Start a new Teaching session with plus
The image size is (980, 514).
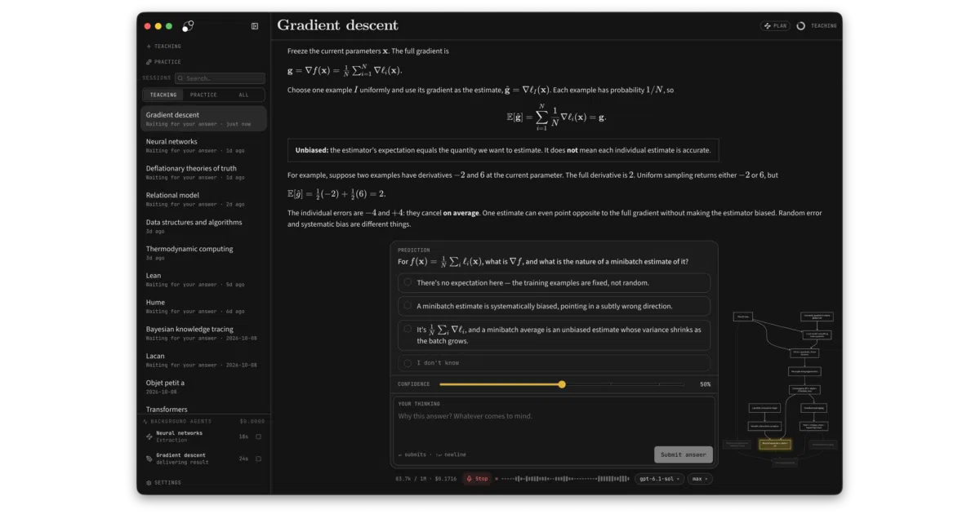click(163, 47)
